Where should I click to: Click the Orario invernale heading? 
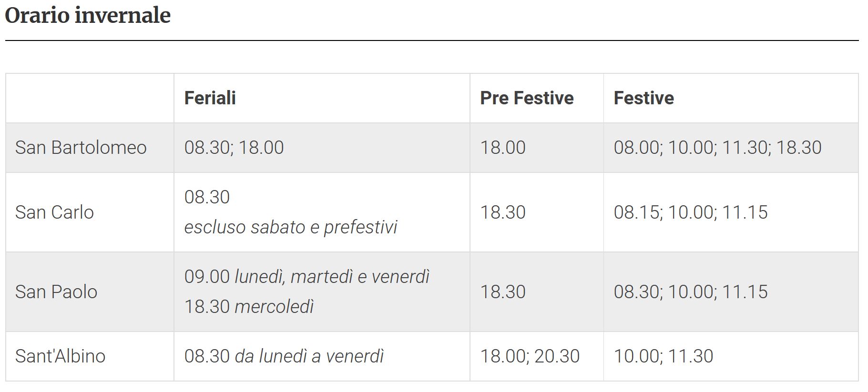(x=88, y=15)
